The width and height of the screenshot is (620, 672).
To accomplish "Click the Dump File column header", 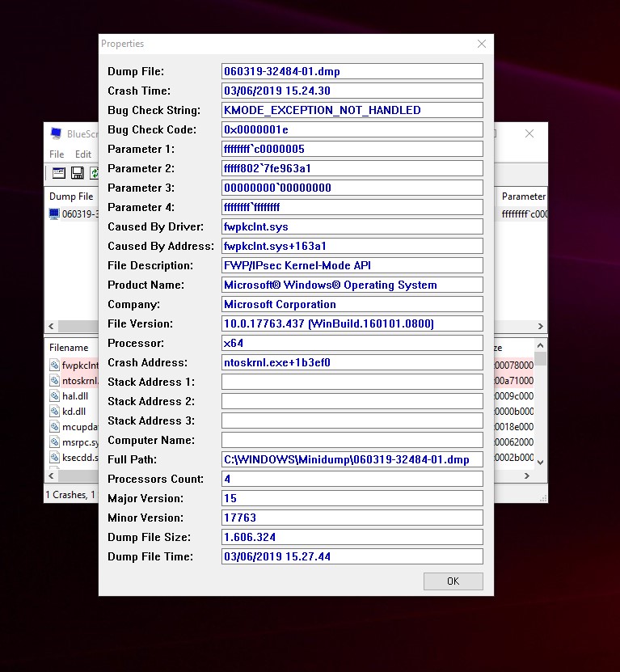I will (72, 197).
